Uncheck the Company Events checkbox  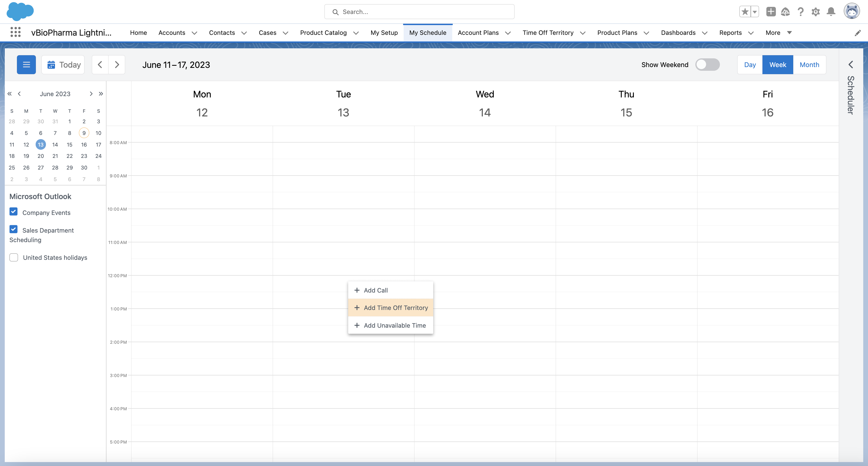(x=13, y=212)
